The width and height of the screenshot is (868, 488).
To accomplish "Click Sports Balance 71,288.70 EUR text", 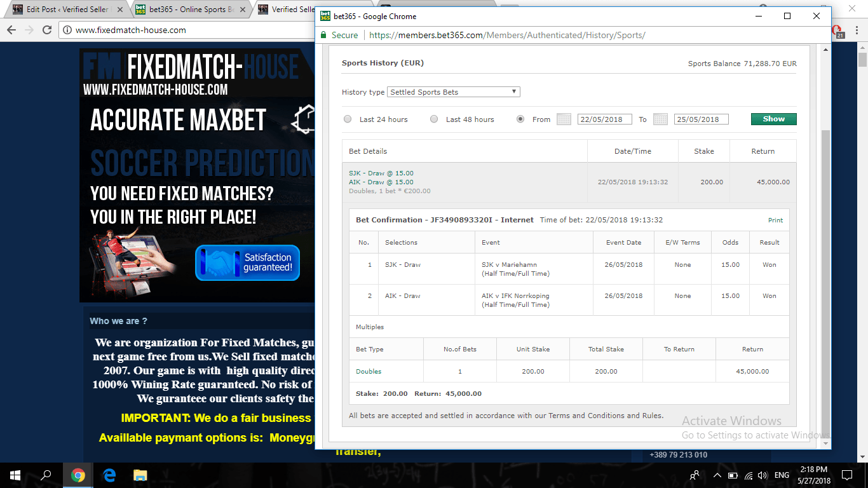I will (742, 64).
